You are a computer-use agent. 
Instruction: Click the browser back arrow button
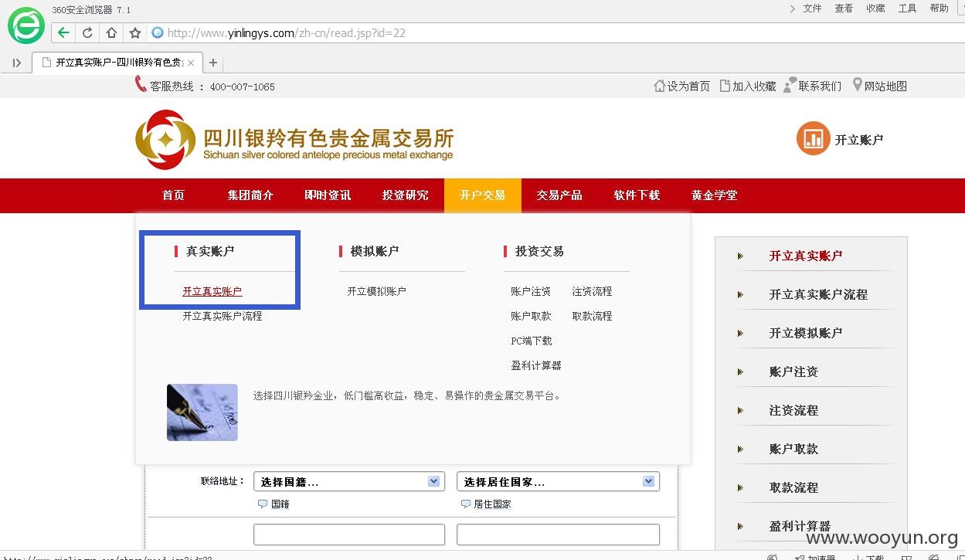[x=63, y=32]
